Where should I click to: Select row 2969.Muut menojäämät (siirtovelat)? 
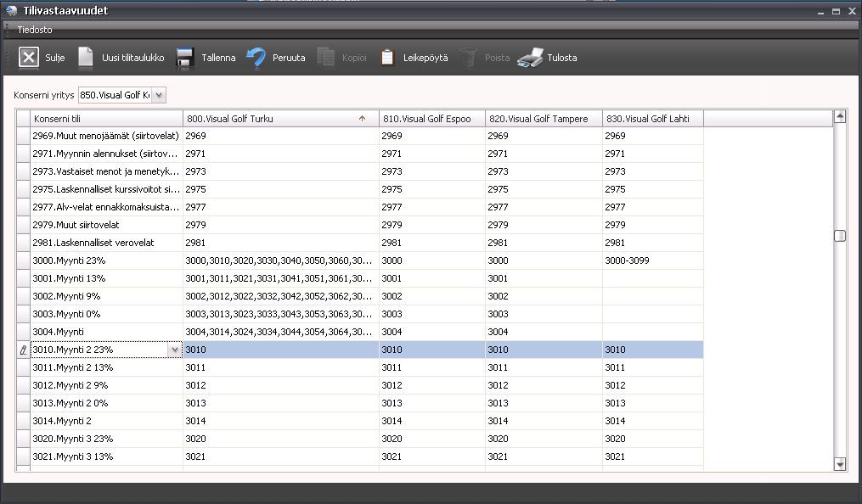pos(359,136)
